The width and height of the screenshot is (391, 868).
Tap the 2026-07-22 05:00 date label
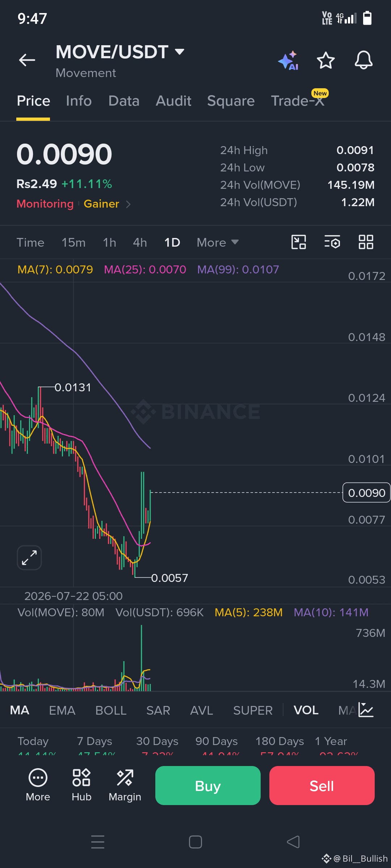point(73,596)
